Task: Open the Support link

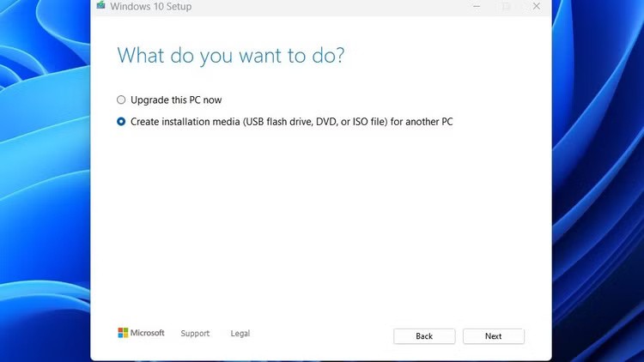Action: (195, 334)
